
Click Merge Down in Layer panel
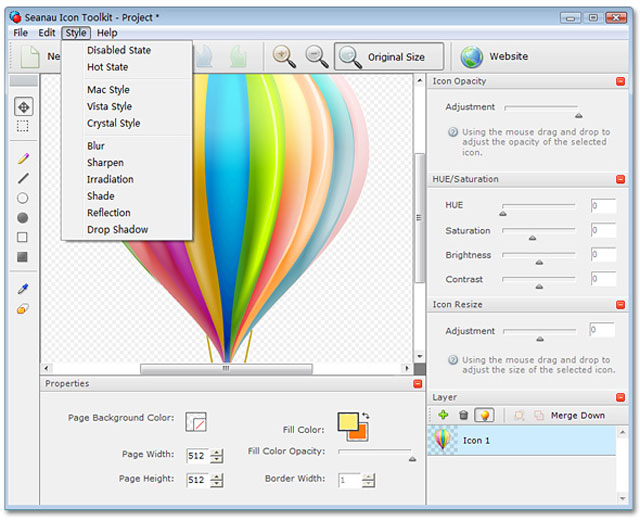coord(578,415)
